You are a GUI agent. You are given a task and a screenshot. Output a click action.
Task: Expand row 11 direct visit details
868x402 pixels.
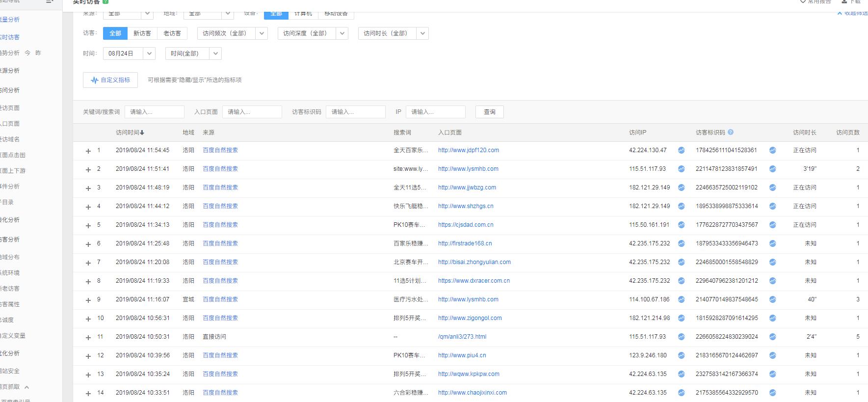(88, 337)
